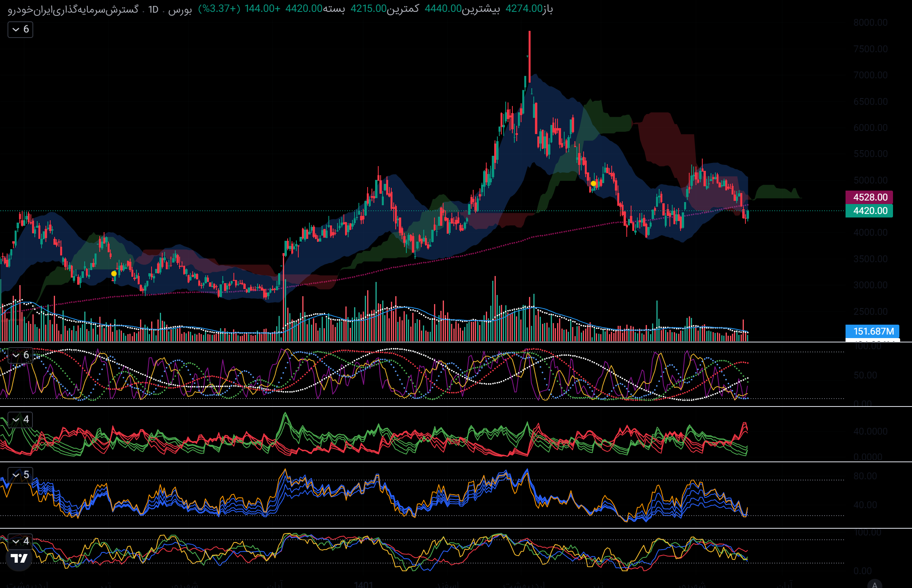Expand the bottom pane's legend marked 4
Screen dimensions: 912x588
(20, 541)
